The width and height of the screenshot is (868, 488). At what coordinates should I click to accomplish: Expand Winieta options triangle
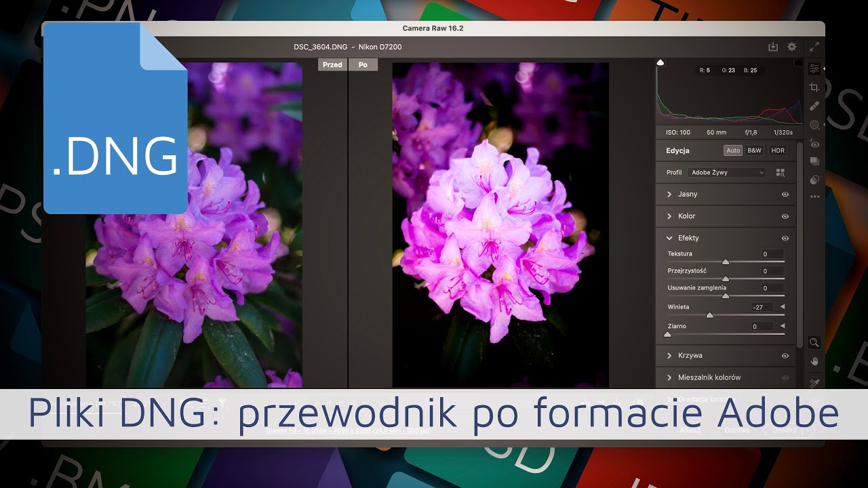coord(783,307)
